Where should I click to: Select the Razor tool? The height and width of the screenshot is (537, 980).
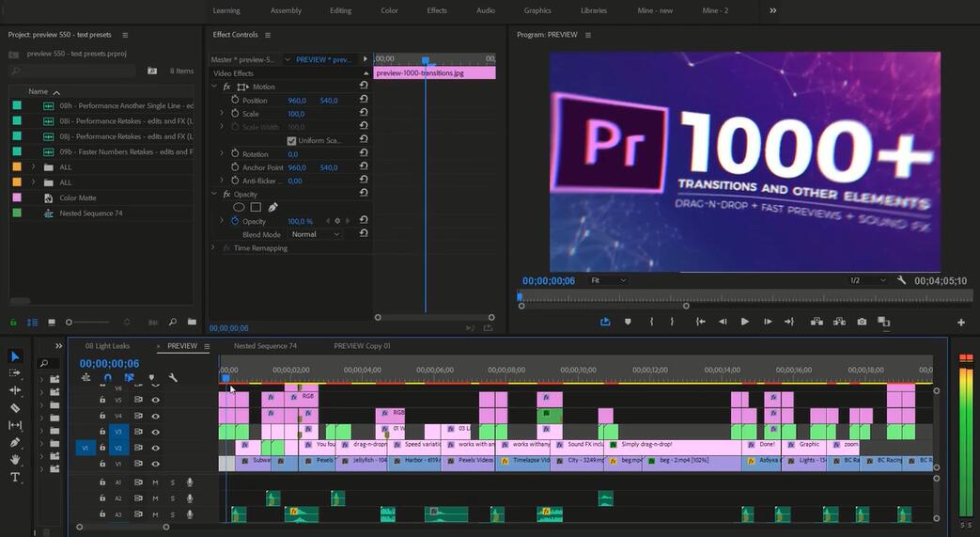point(15,408)
